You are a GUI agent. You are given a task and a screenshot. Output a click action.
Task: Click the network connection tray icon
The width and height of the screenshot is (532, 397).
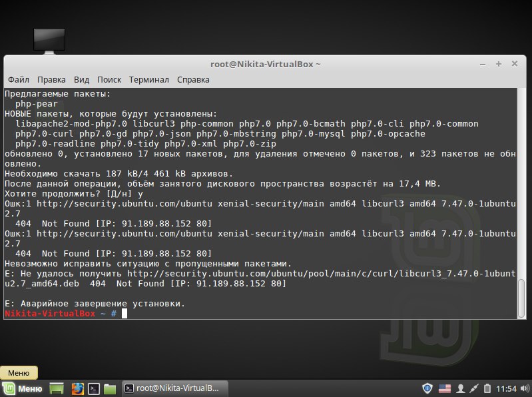coord(474,388)
